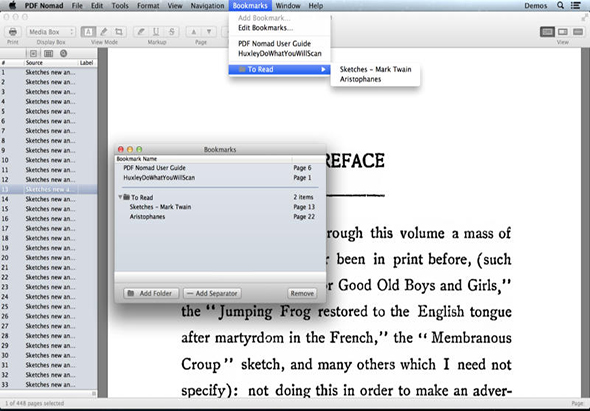
Task: Click 'Page 13' value in Bookmarks window
Action: pyautogui.click(x=304, y=207)
